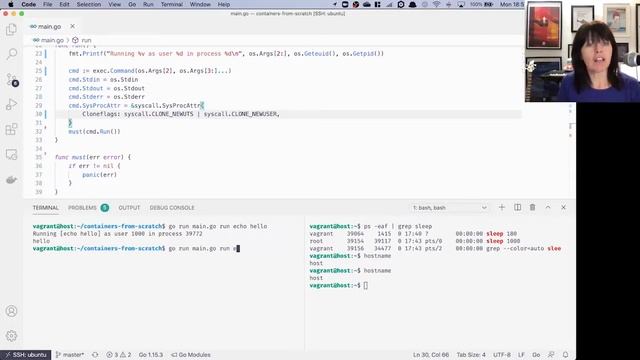Open the feedback icon in status bar
Image resolution: width=640 pixels, height=360 pixels.
pos(551,355)
